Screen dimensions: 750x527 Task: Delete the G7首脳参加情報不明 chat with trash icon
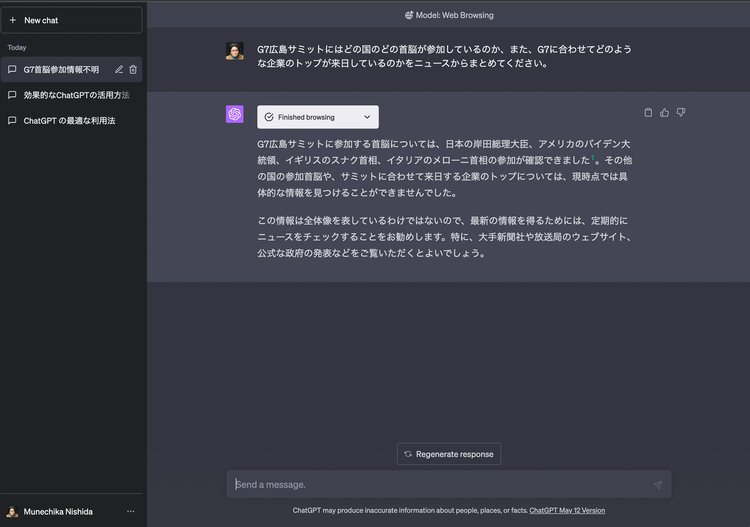coord(133,70)
